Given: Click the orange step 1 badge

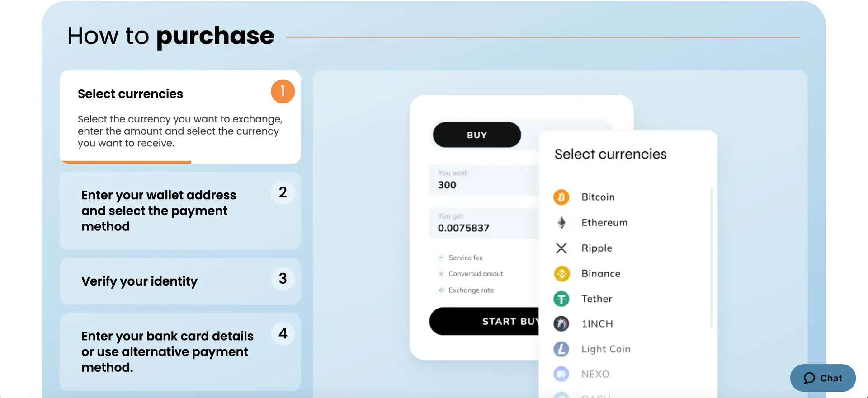Looking at the screenshot, I should click(283, 91).
